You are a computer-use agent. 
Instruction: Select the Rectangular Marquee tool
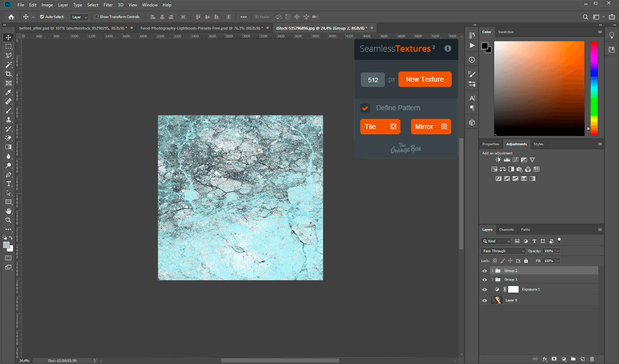[8, 46]
